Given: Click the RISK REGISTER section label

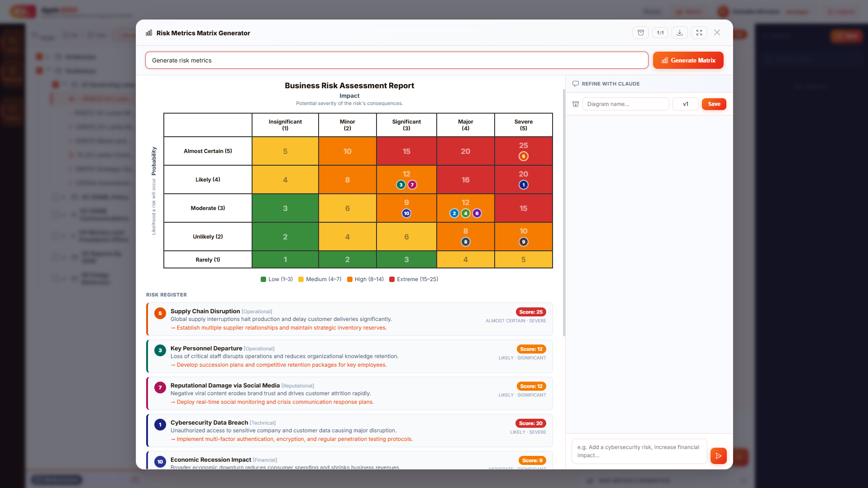Looking at the screenshot, I should pos(166,295).
